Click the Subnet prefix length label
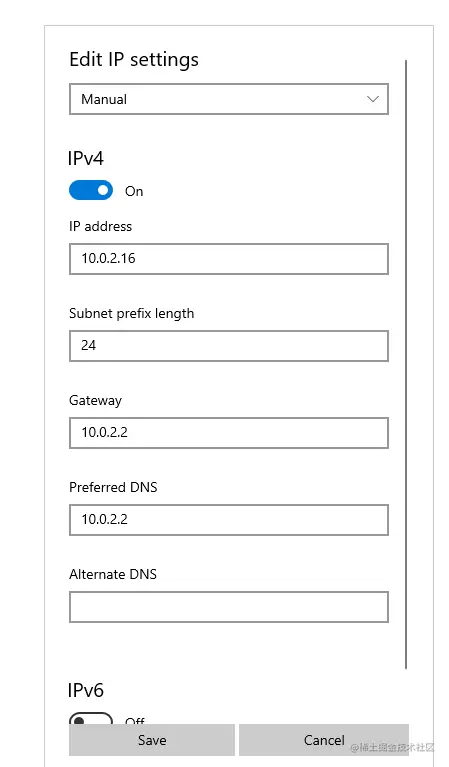 click(x=132, y=314)
